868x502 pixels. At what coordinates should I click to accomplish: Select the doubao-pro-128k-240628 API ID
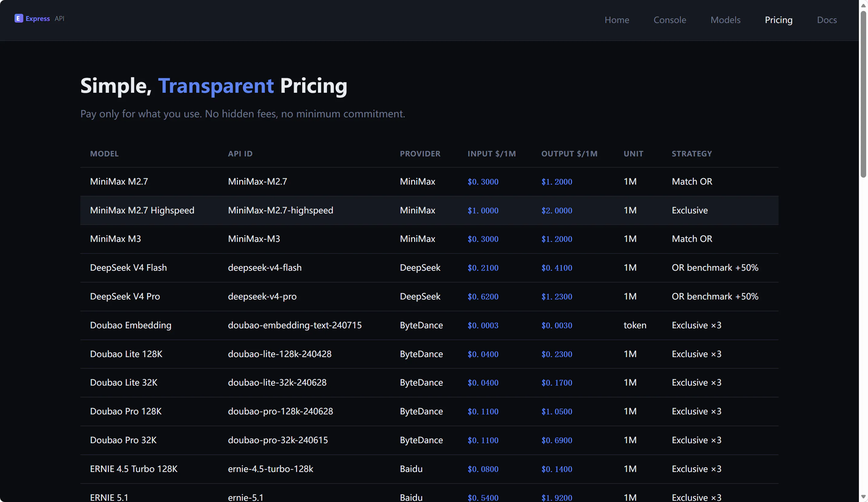tap(280, 411)
